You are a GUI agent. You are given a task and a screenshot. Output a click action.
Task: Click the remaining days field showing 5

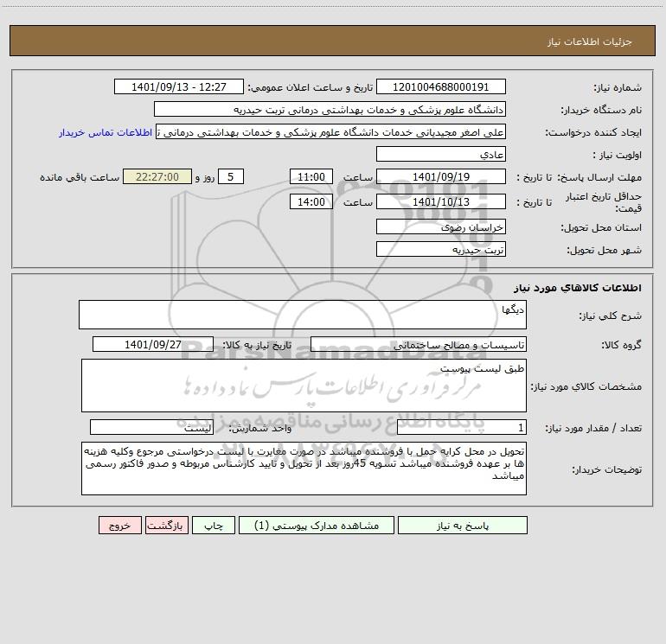click(x=231, y=176)
